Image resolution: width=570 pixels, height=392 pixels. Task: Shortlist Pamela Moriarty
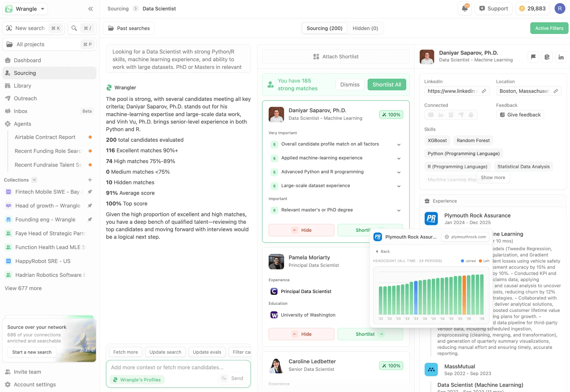coord(370,334)
